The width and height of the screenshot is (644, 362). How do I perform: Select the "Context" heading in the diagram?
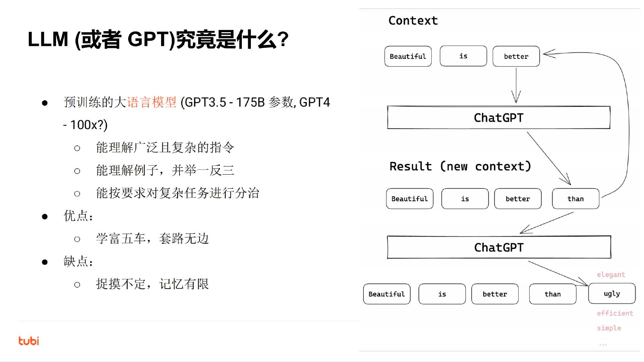[x=413, y=21]
